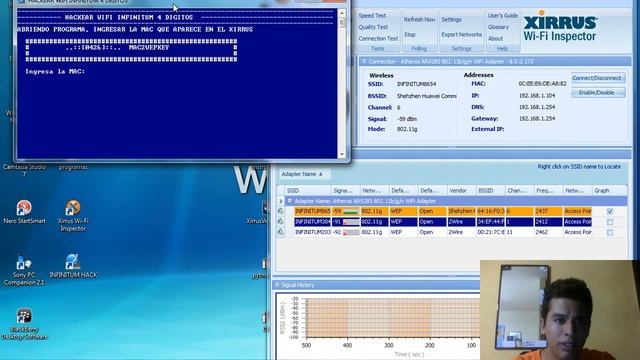Click Export Networks

[461, 35]
